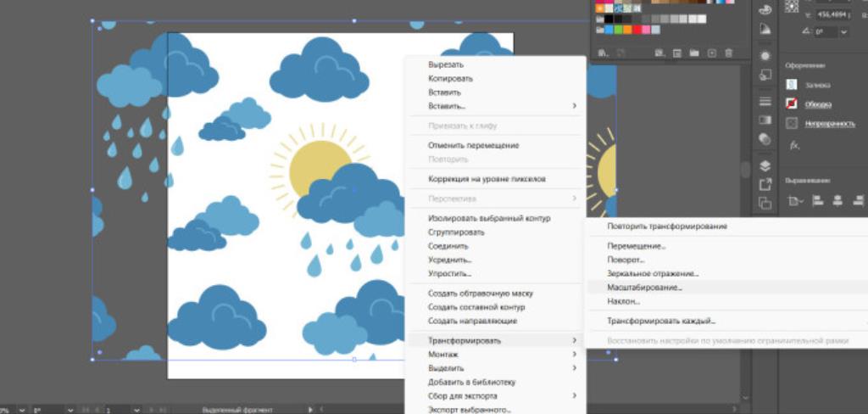Create a new swatch with plus icon

[712, 53]
